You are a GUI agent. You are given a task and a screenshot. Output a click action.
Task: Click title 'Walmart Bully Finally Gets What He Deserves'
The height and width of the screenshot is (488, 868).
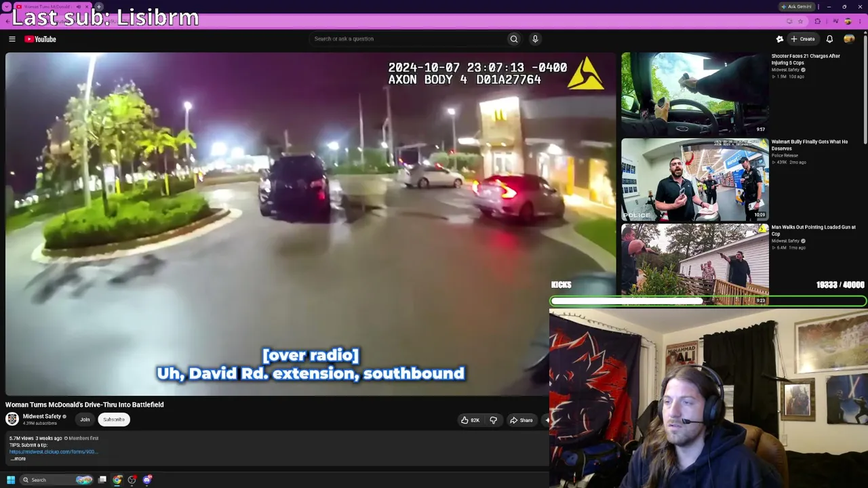click(810, 145)
